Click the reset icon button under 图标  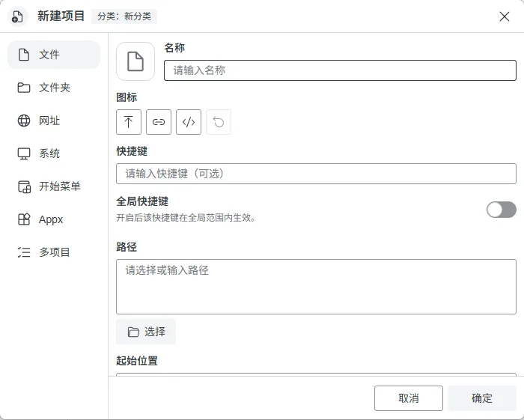tap(219, 122)
